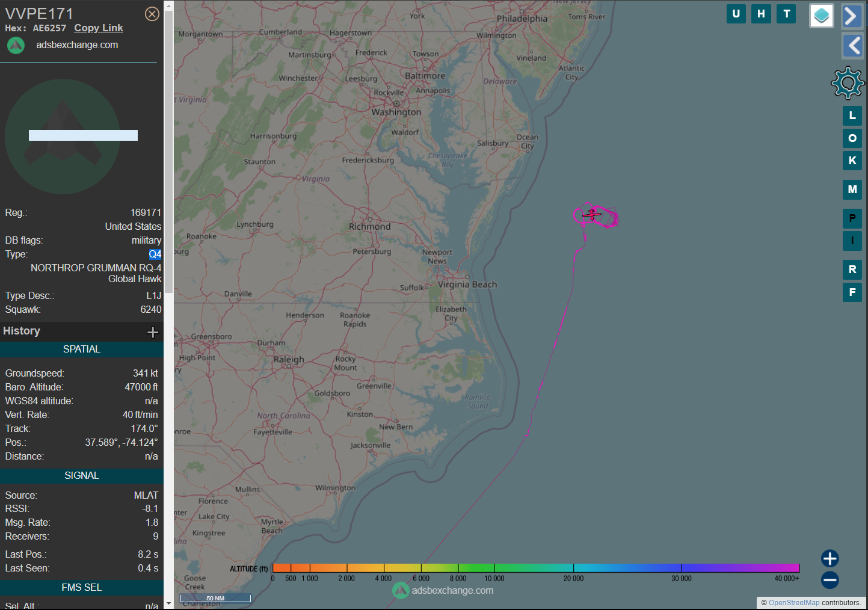The width and height of the screenshot is (868, 610).
Task: Open the map layers selector icon
Action: point(821,16)
